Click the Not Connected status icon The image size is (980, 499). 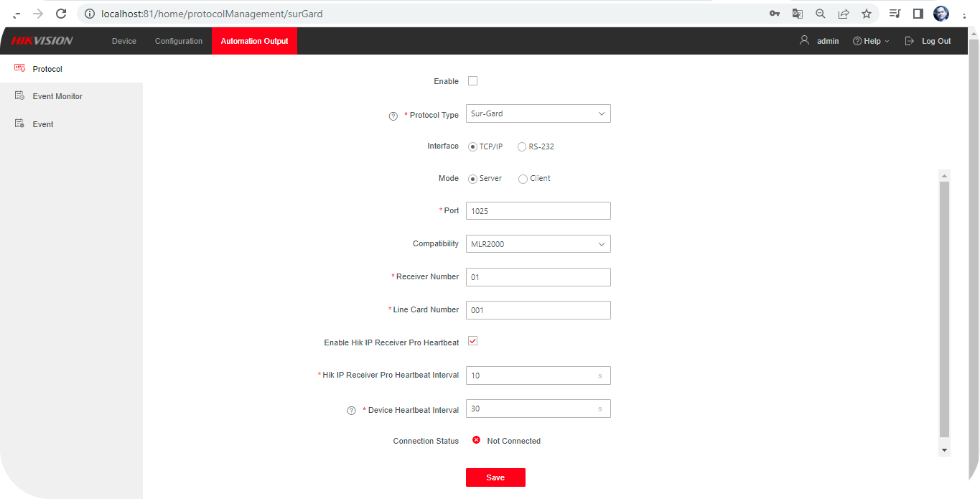476,440
